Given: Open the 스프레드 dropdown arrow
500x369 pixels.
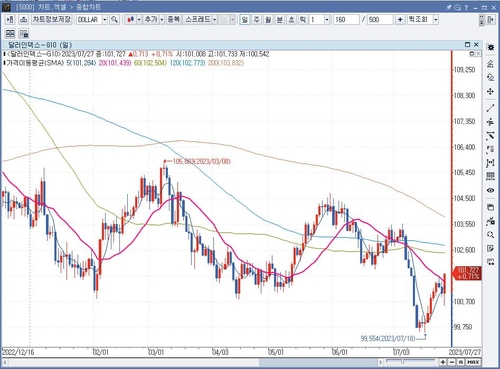Looking at the screenshot, I should (215, 20).
